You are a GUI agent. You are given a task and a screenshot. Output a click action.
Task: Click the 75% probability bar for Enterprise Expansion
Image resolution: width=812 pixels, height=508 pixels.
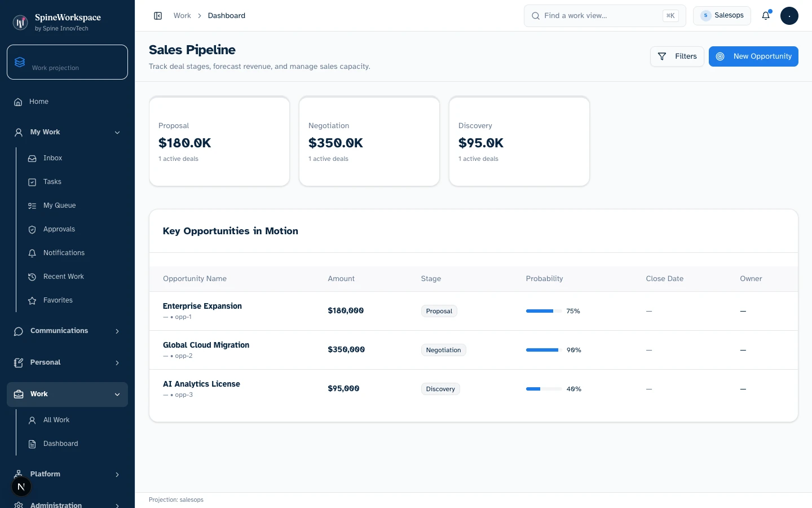(544, 311)
